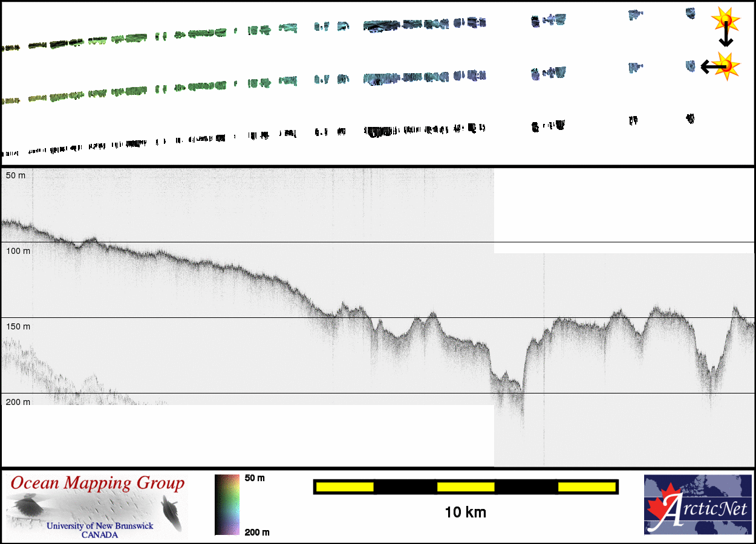
Task: Click the 150 m depth axis label
Action: pos(18,326)
